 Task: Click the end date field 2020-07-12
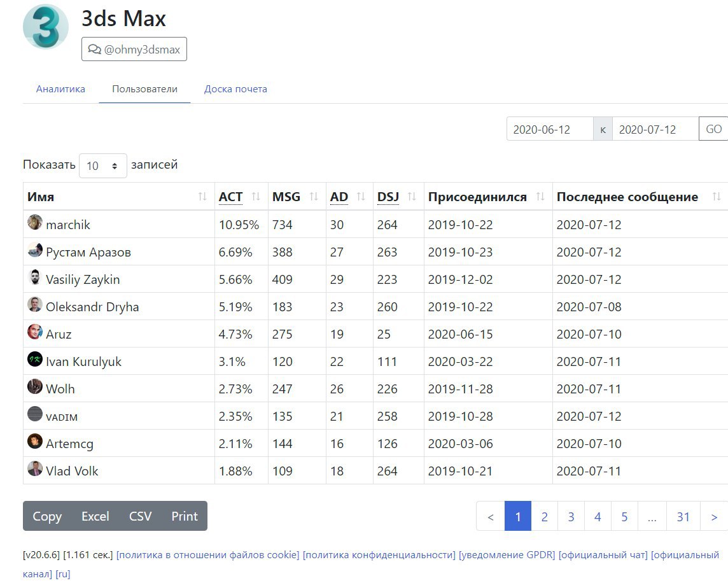coord(655,129)
